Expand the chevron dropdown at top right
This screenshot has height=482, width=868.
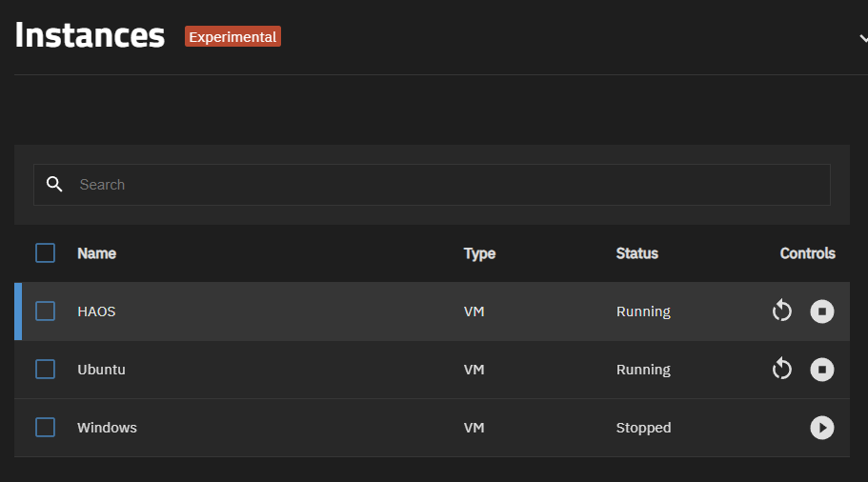pos(863,38)
